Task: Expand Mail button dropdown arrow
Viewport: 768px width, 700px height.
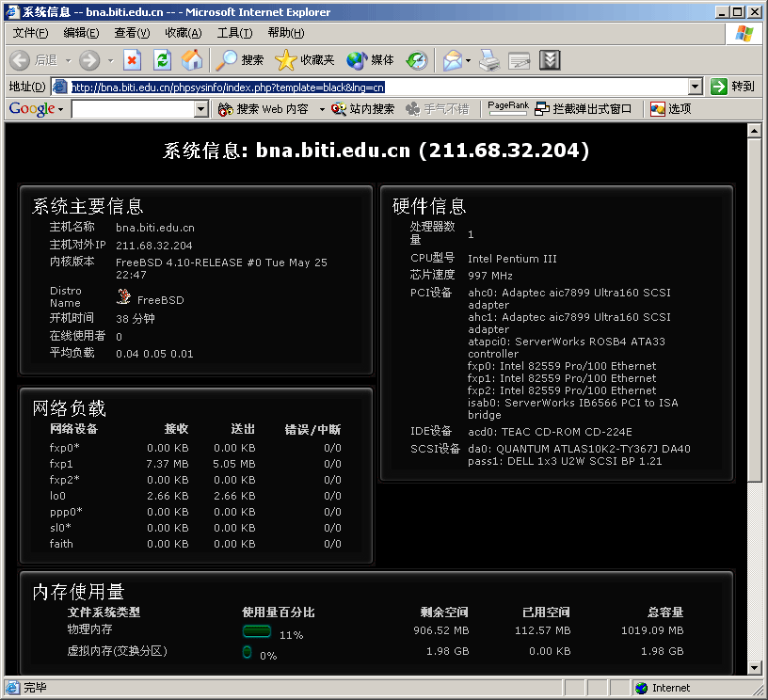Action: tap(469, 61)
